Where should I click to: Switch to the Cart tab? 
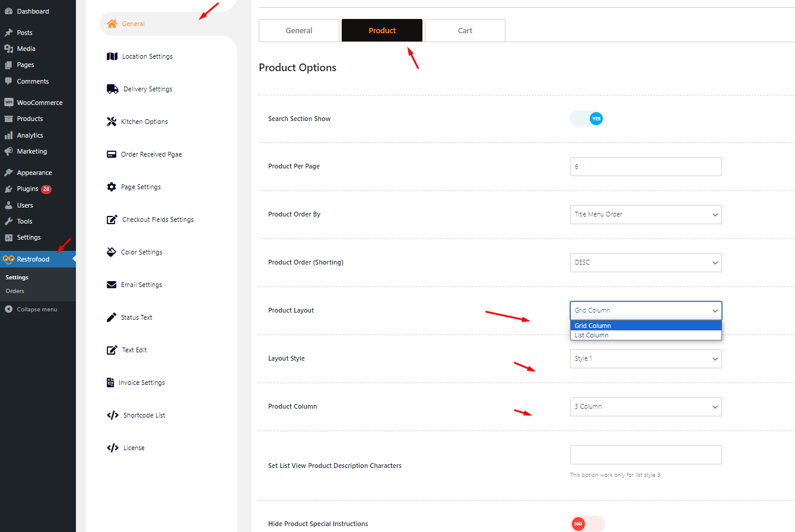point(465,30)
